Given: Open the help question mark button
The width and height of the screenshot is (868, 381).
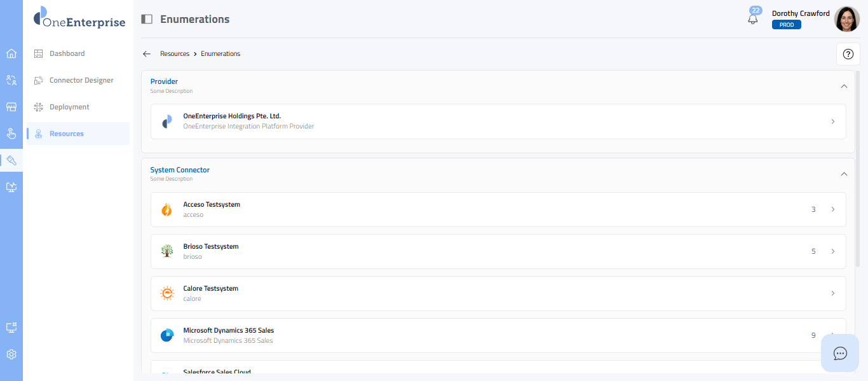Looking at the screenshot, I should click(x=848, y=54).
